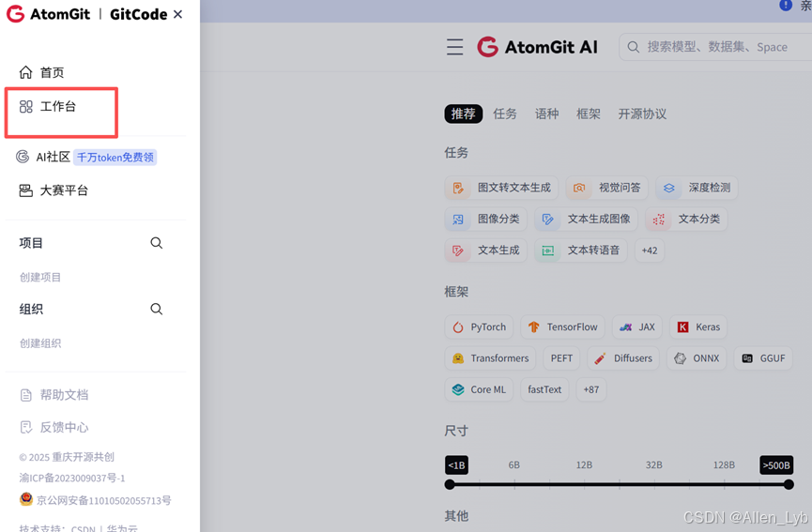The height and width of the screenshot is (532, 812).
Task: Filter by GGUF framework
Action: pos(763,358)
